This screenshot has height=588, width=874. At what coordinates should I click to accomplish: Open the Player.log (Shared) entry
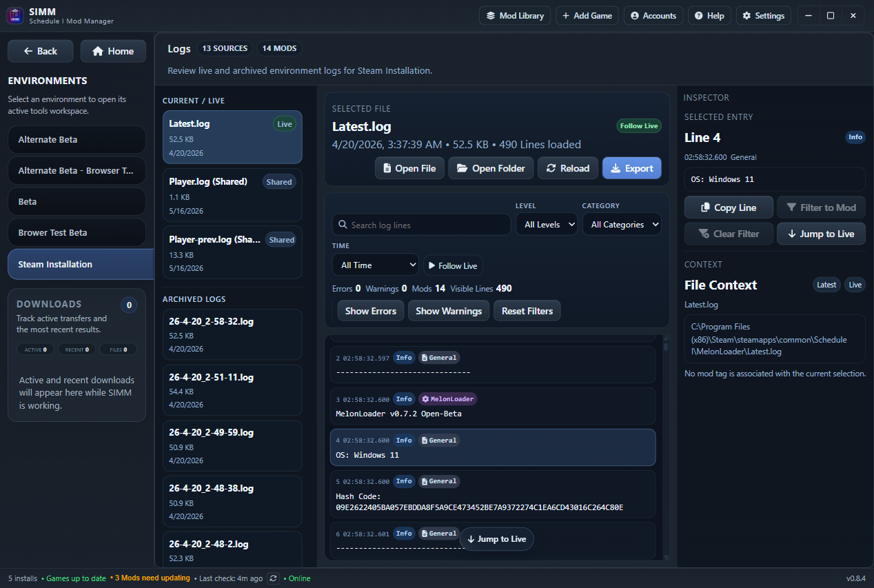232,195
